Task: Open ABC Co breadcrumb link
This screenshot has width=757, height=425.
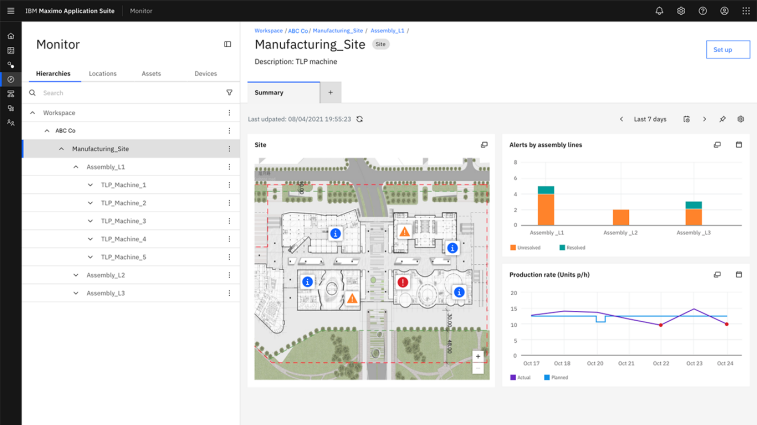Action: click(298, 31)
